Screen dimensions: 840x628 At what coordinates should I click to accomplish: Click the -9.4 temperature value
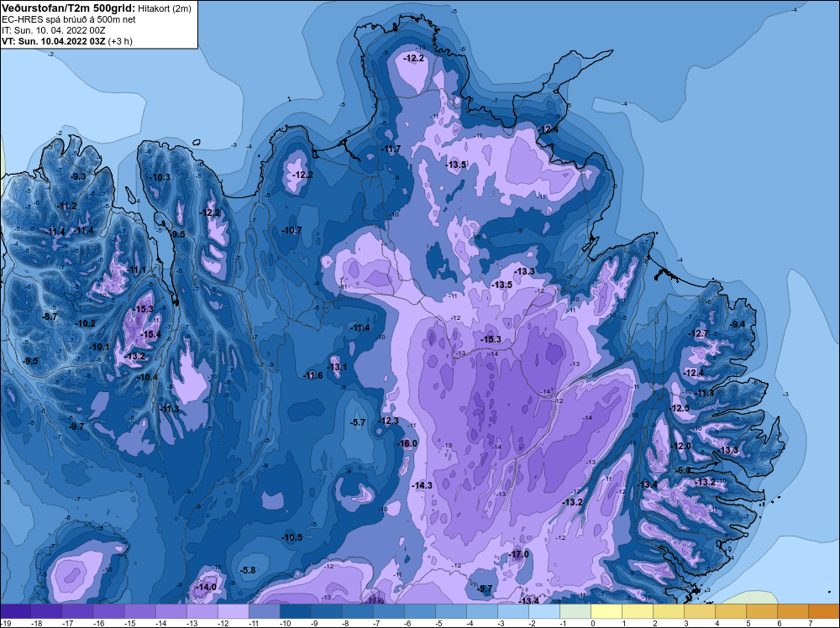[738, 324]
